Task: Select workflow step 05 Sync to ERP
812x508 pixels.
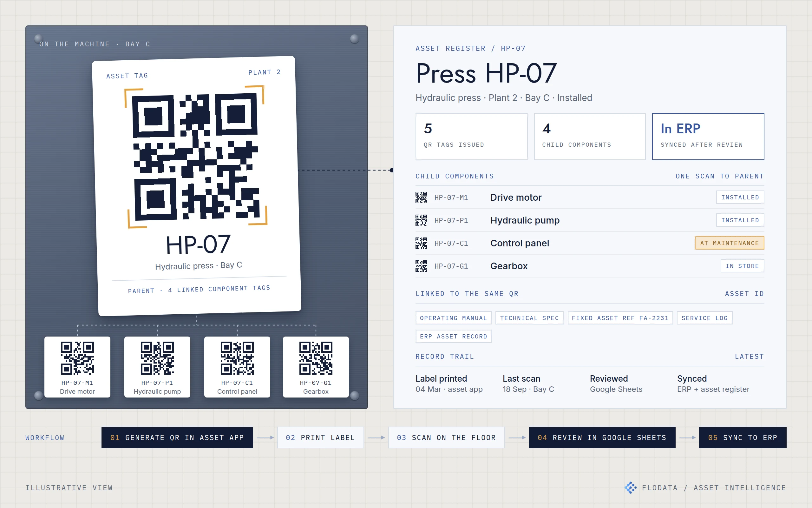Action: [743, 438]
